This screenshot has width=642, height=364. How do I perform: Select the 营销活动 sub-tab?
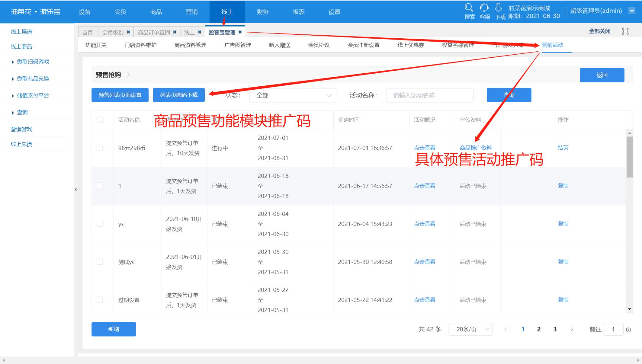(x=553, y=45)
